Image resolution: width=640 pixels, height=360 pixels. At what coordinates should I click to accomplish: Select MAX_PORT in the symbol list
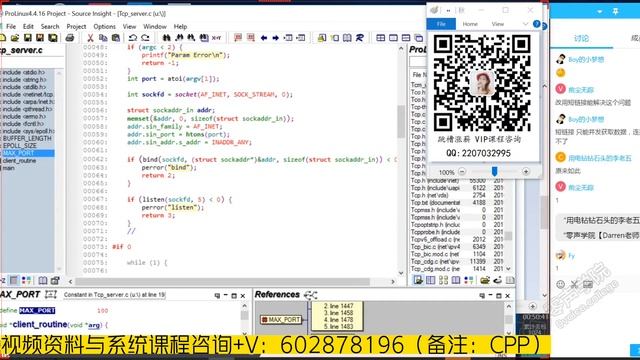28,153
